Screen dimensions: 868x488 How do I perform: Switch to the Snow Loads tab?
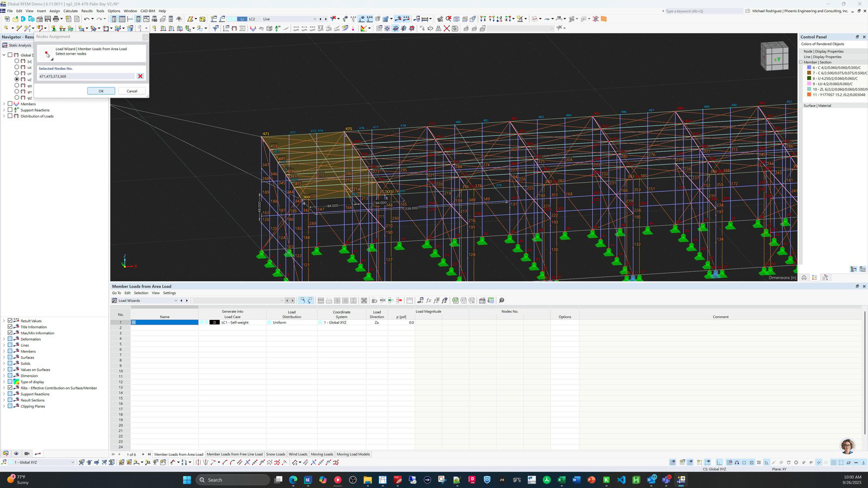[x=276, y=454]
